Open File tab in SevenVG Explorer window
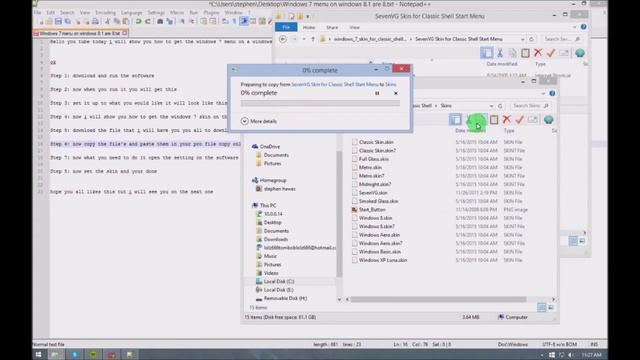The image size is (640, 360). [286, 27]
